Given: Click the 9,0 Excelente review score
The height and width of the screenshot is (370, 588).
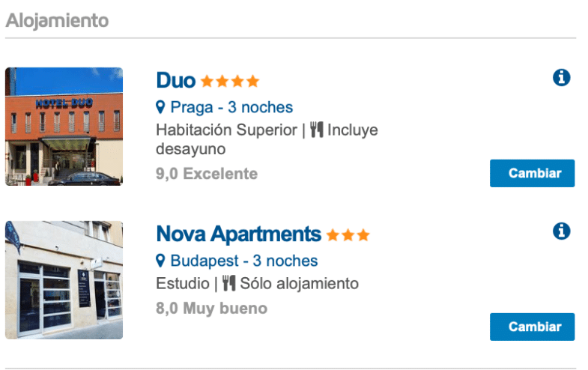Looking at the screenshot, I should pyautogui.click(x=207, y=174).
